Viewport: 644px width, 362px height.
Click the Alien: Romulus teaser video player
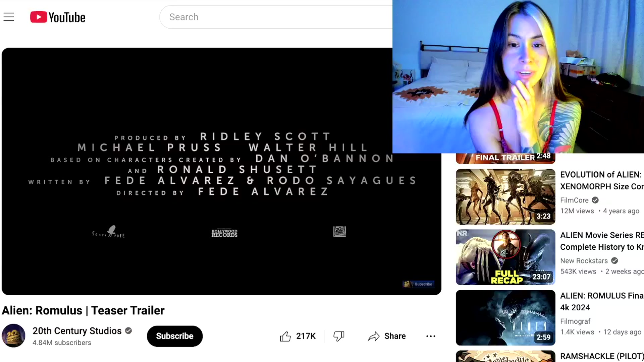pos(221,171)
